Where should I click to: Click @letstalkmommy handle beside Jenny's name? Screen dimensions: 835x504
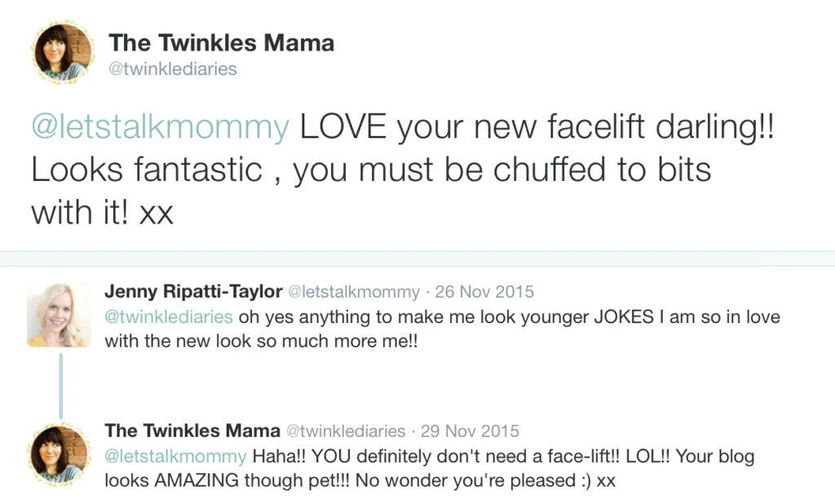pos(354,292)
